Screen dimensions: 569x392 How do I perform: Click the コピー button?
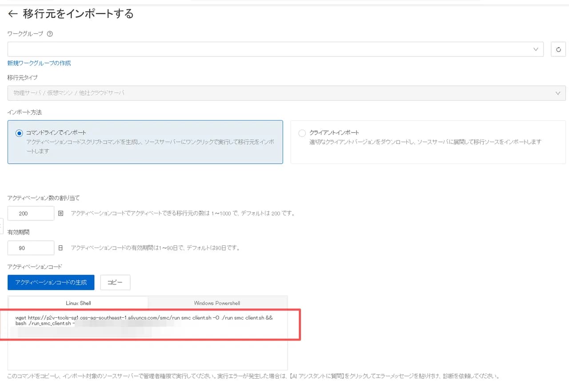click(115, 282)
